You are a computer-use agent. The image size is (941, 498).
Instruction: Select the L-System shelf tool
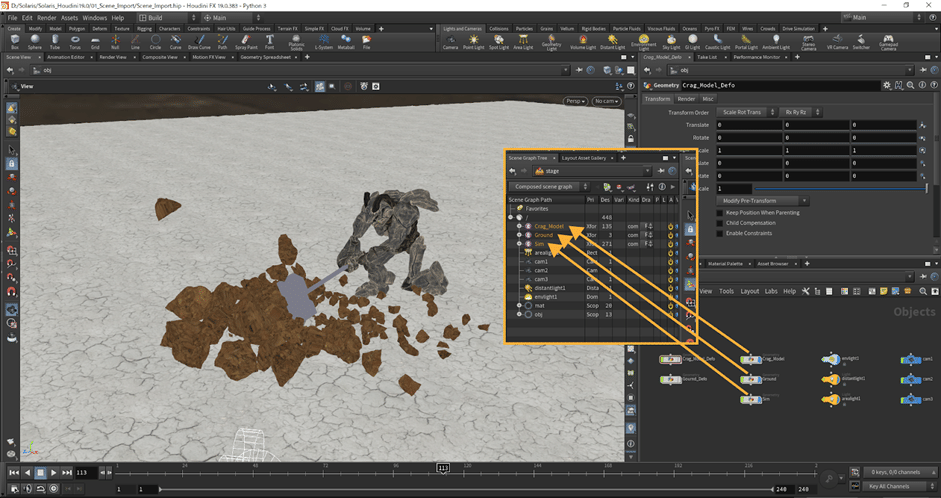324,41
